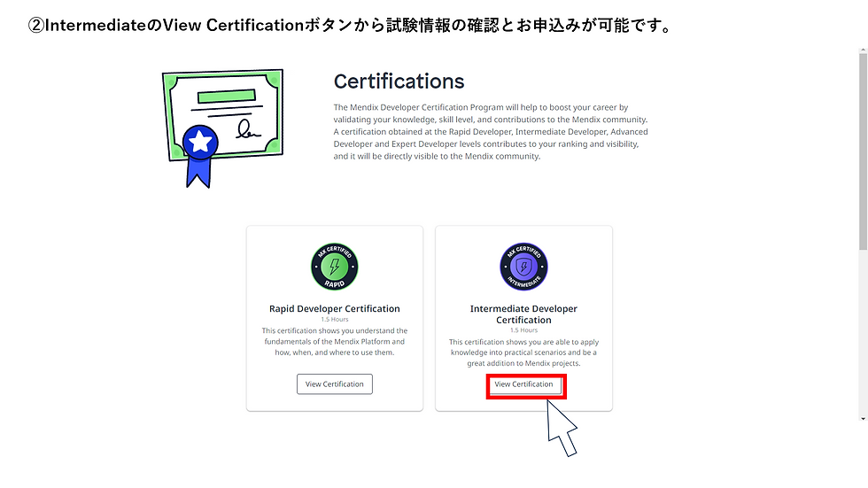Click the scrollbar up arrow
The height and width of the screenshot is (488, 868).
pyautogui.click(x=863, y=50)
